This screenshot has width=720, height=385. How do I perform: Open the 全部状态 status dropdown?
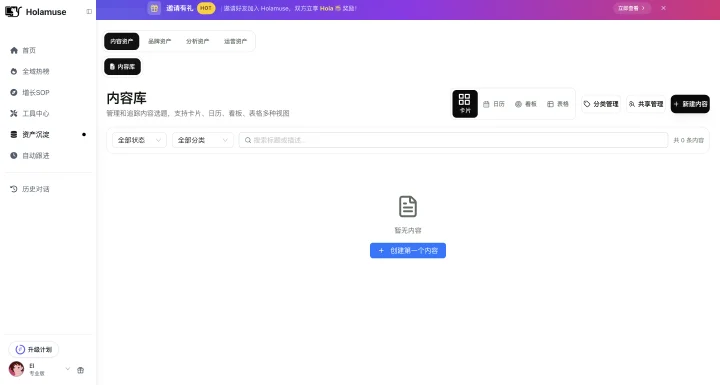[x=139, y=140]
